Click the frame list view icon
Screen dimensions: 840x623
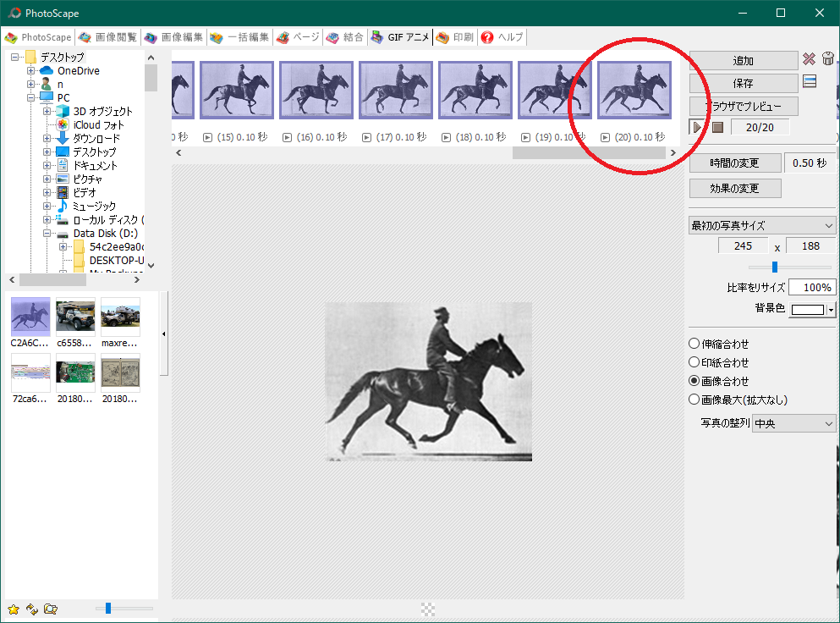click(x=810, y=81)
